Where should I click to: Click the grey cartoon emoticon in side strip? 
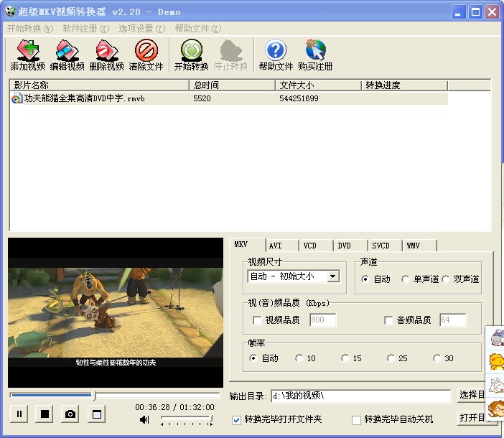[x=497, y=337]
